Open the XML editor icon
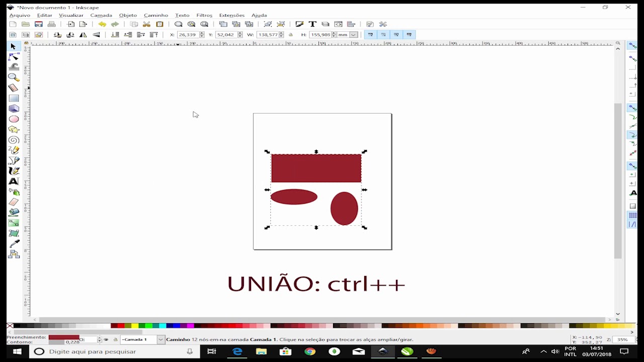This screenshot has height=362, width=644. pyautogui.click(x=338, y=24)
